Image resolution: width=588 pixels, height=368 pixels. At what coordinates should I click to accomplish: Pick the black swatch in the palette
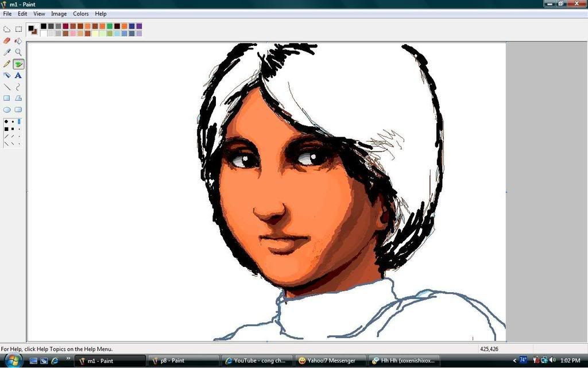[x=44, y=26]
